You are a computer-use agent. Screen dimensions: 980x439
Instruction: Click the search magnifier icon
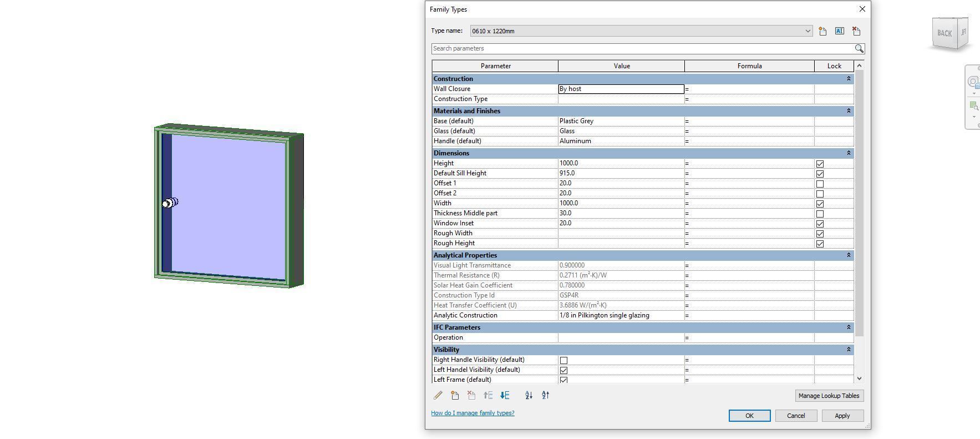pos(859,49)
